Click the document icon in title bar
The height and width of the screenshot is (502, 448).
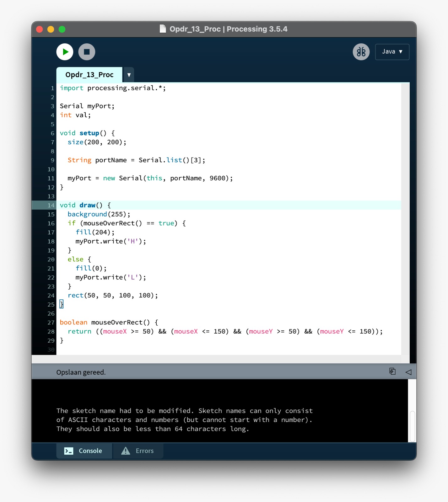pos(162,29)
